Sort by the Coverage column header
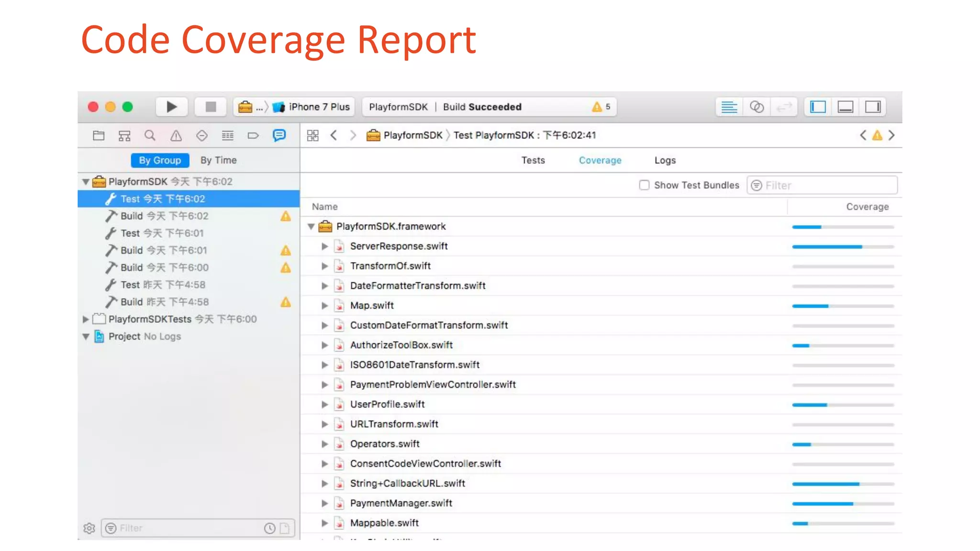Viewport: 980px width, 551px height. click(x=867, y=207)
